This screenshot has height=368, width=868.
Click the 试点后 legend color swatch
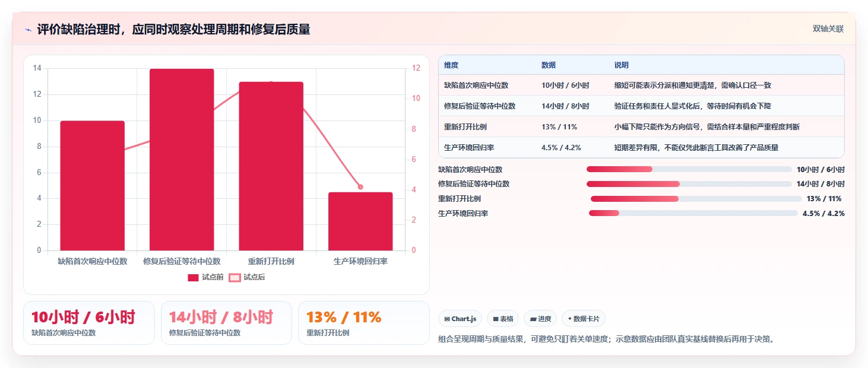pyautogui.click(x=235, y=277)
